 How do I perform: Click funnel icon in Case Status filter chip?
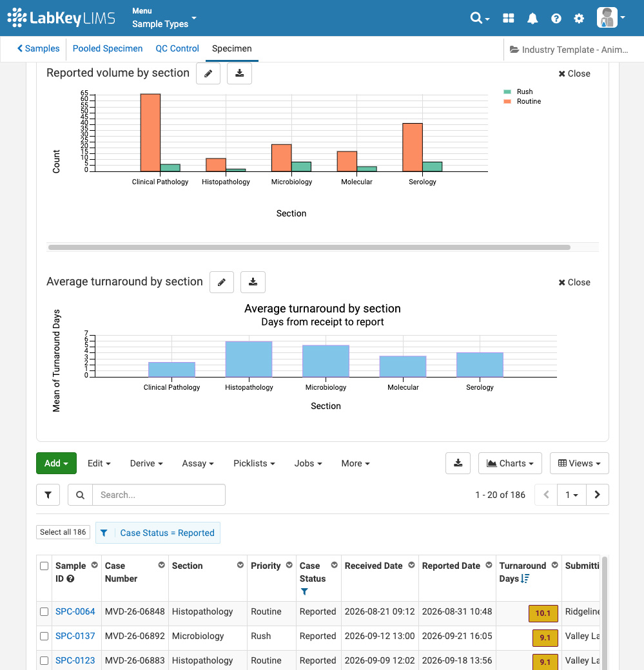[104, 533]
